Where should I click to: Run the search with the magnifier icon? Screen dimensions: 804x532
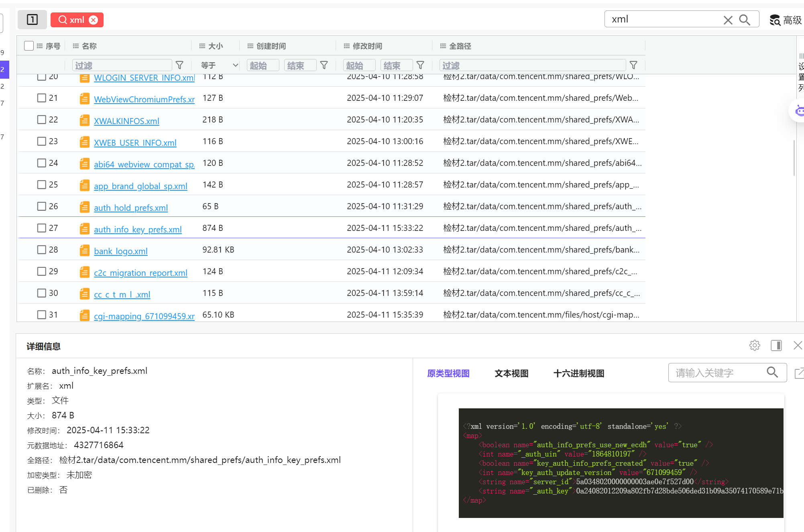pyautogui.click(x=745, y=20)
